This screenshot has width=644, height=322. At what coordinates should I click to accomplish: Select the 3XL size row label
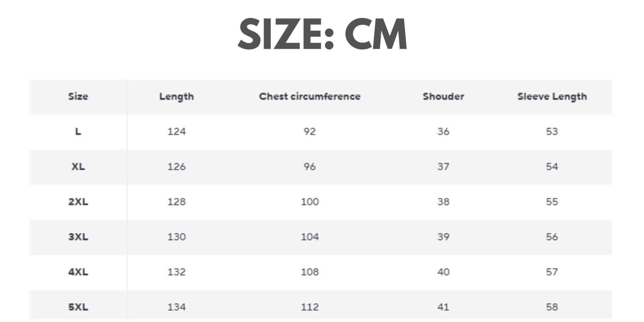tap(78, 237)
